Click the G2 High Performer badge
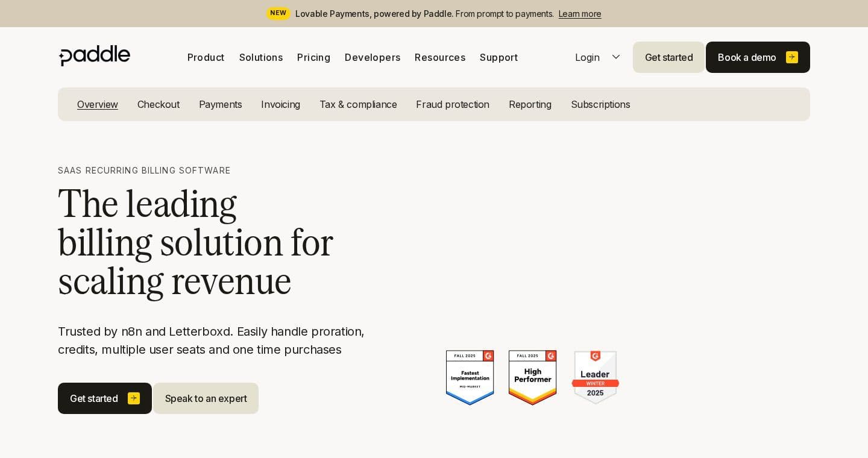Image resolution: width=868 pixels, height=458 pixels. coord(533,377)
